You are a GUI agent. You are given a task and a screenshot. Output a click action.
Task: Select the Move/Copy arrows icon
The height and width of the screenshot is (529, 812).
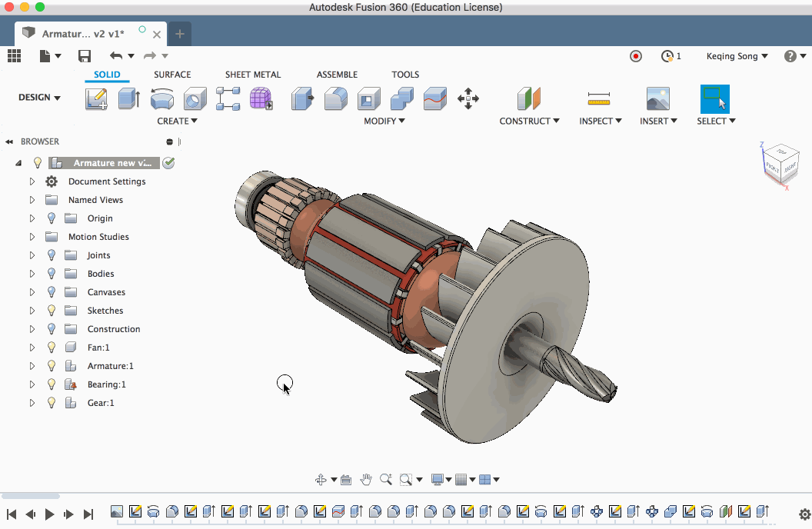point(468,98)
